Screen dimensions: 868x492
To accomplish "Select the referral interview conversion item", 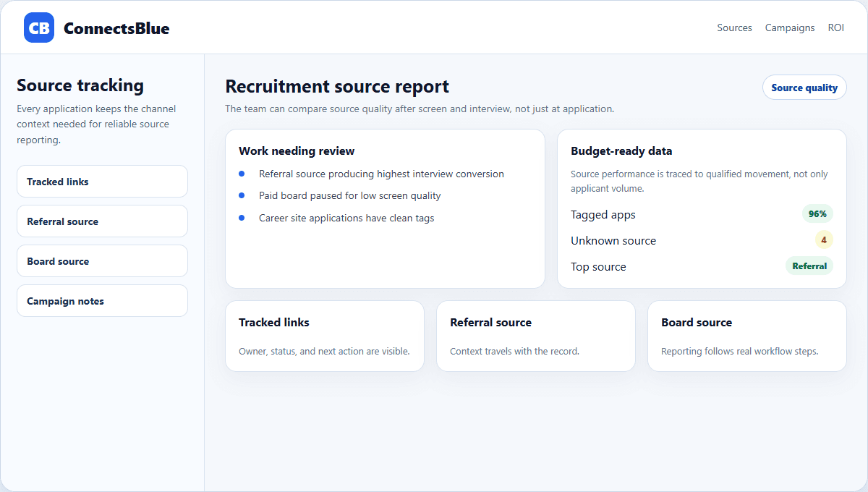I will (381, 174).
